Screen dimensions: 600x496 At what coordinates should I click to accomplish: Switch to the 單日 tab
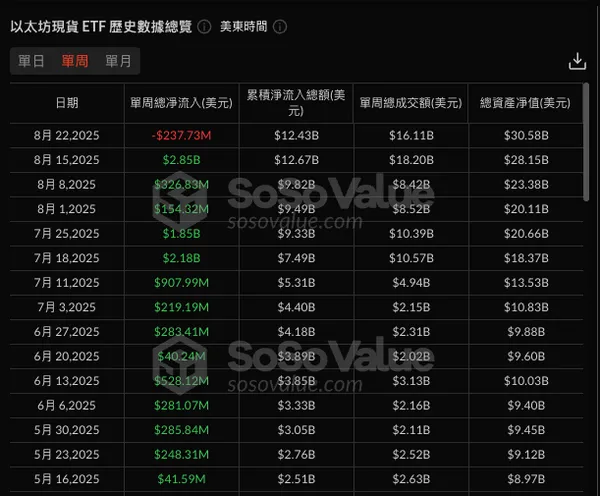click(x=32, y=61)
